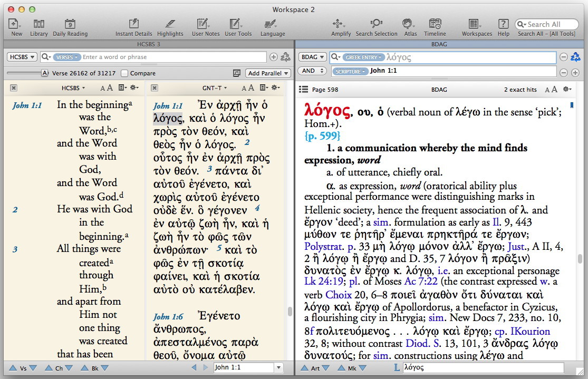Open the IKourion link
The height and width of the screenshot is (379, 588).
(530, 332)
